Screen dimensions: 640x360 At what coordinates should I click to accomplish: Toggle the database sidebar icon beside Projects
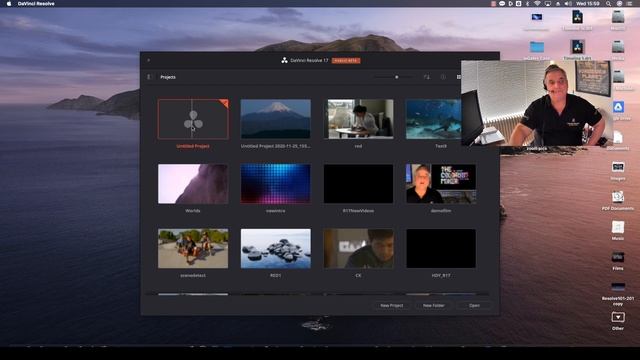pos(149,77)
